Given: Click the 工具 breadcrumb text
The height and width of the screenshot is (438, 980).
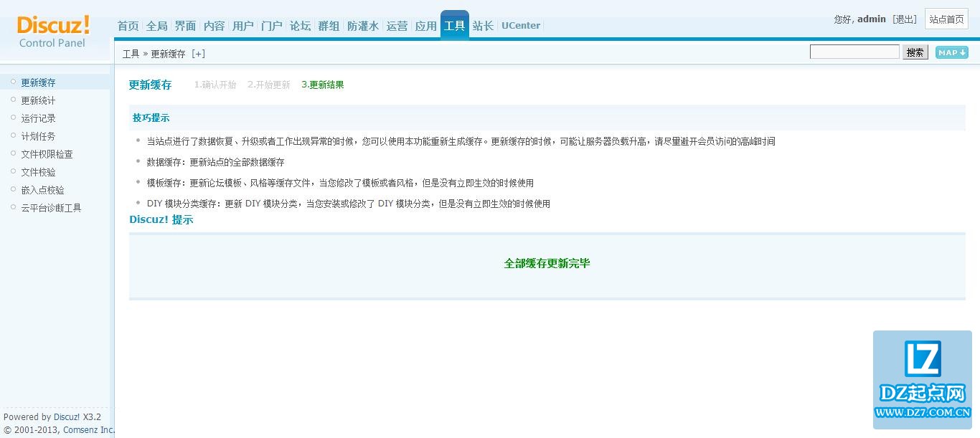Looking at the screenshot, I should coord(131,54).
